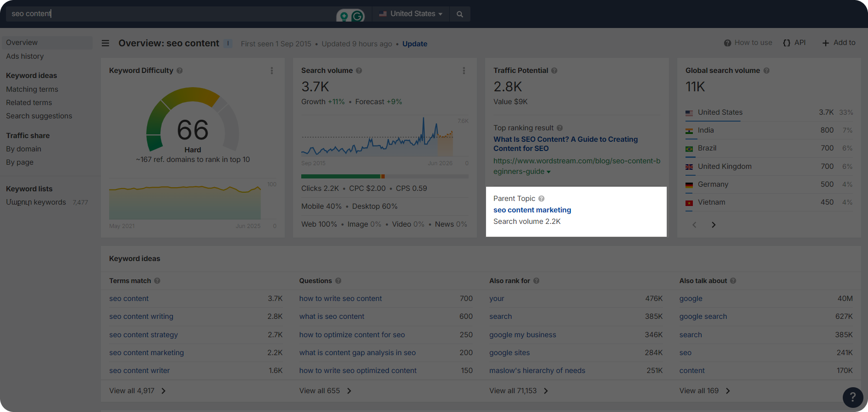
Task: Click the clicks distribution progress bar
Action: pyautogui.click(x=385, y=176)
